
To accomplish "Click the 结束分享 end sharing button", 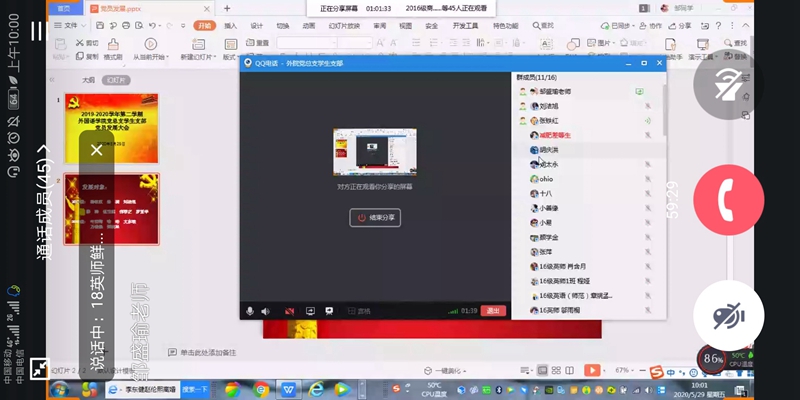I will (375, 217).
